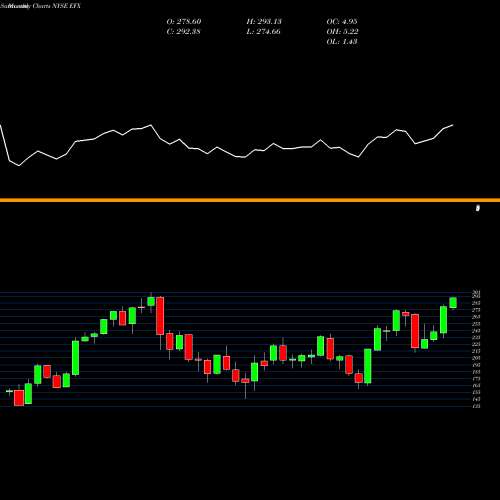Select the high price value H: 293.13
Image resolution: width=500 pixels, height=500 pixels.
[264, 21]
